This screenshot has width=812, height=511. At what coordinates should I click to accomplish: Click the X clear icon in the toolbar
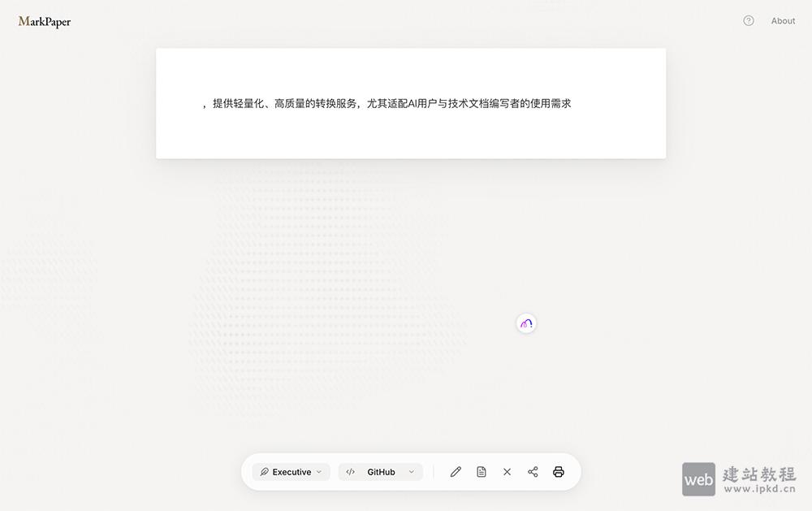[508, 472]
